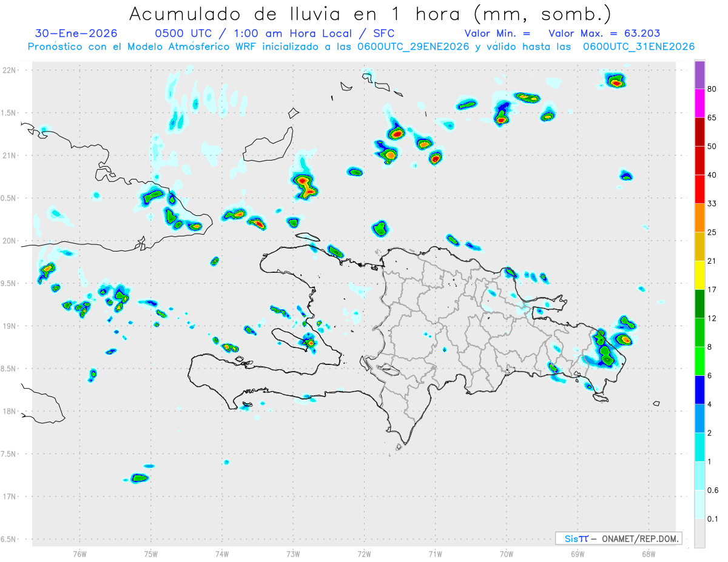This screenshot has height=562, width=728.
Task: Click the legend value '0.6'
Action: click(713, 490)
